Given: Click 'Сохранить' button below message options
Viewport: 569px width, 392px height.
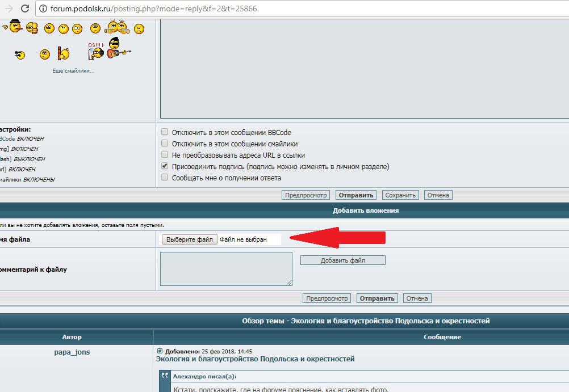Looking at the screenshot, I should click(400, 195).
